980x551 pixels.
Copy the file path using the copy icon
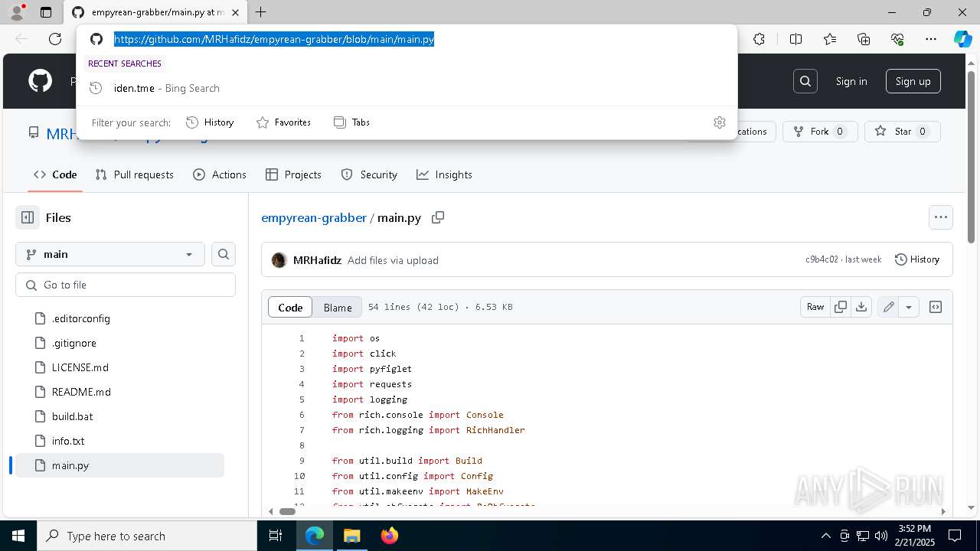(x=438, y=217)
